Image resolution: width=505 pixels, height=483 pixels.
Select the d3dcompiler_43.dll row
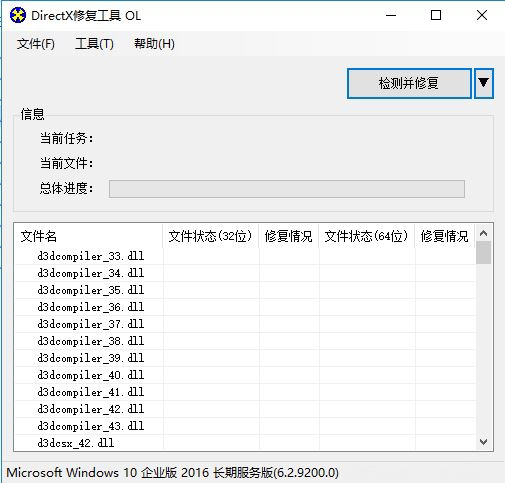click(x=245, y=426)
